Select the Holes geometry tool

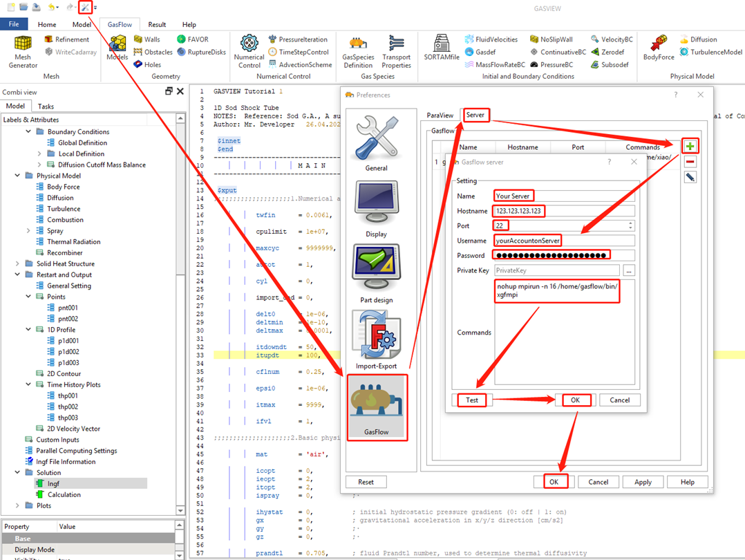147,64
